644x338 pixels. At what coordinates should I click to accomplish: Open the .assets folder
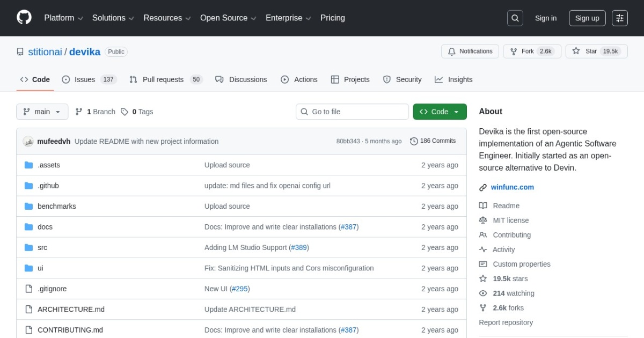pyautogui.click(x=49, y=165)
